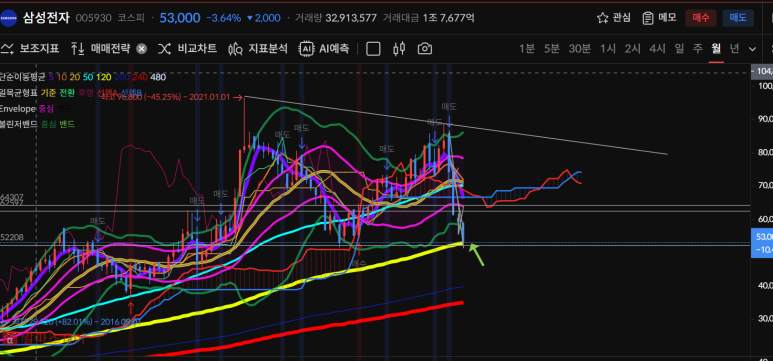Open 비교차트 comparison chart
The width and height of the screenshot is (773, 361).
pyautogui.click(x=187, y=48)
